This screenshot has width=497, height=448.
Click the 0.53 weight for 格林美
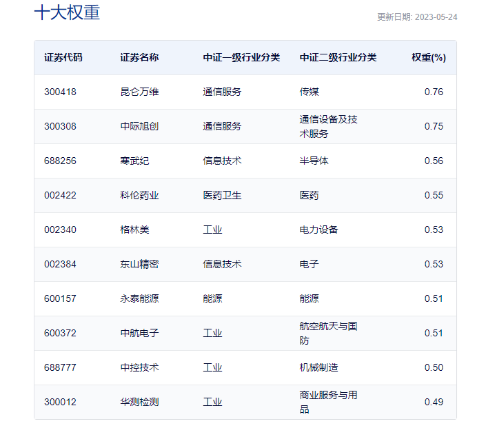434,230
